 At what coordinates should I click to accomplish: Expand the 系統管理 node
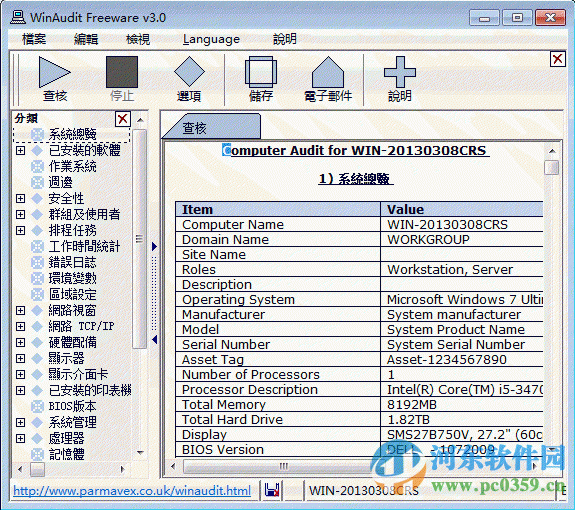[x=21, y=422]
